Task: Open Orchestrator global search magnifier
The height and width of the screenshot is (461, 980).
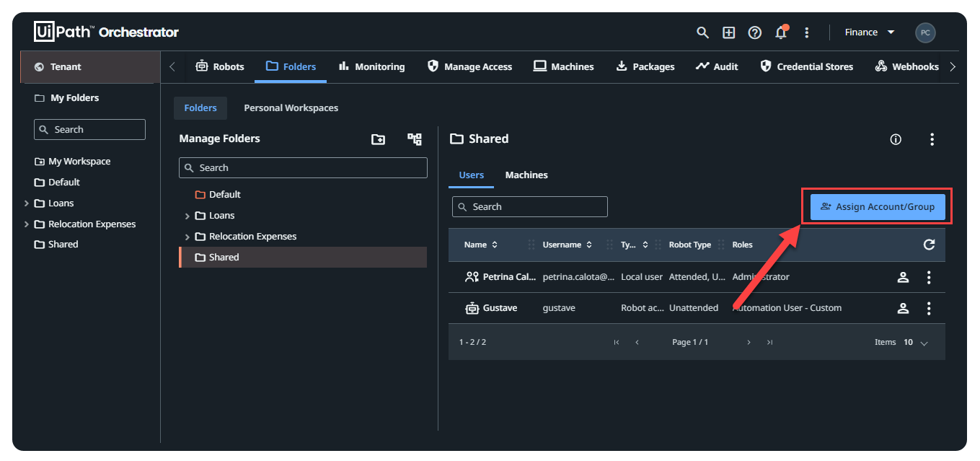Action: coord(702,32)
